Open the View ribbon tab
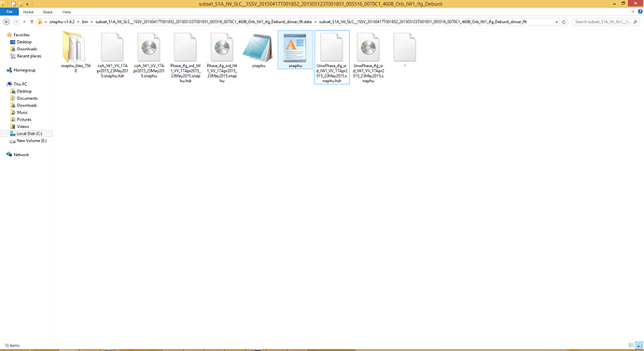Image resolution: width=644 pixels, height=351 pixels. click(66, 12)
